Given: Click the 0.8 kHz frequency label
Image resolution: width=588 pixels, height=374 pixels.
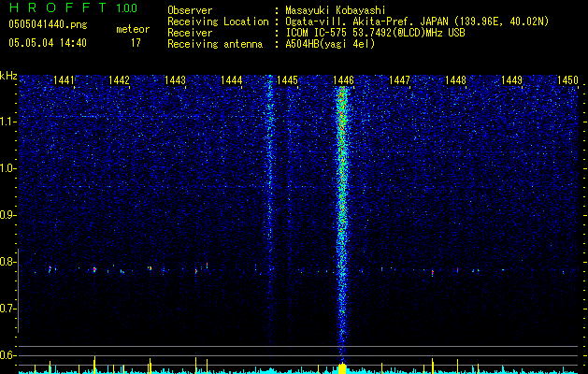Looking at the screenshot, I should 7,262.
